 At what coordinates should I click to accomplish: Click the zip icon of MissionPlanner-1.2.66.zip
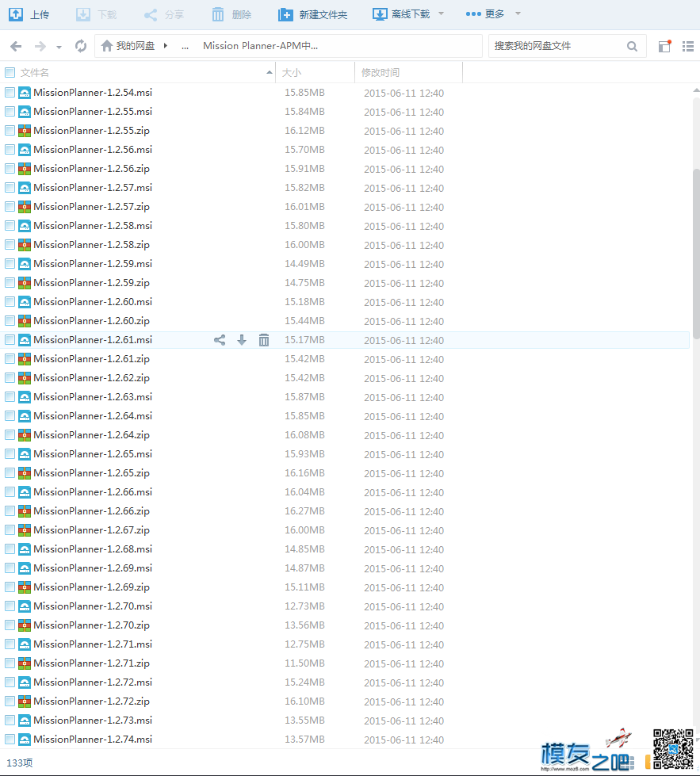pyautogui.click(x=25, y=510)
